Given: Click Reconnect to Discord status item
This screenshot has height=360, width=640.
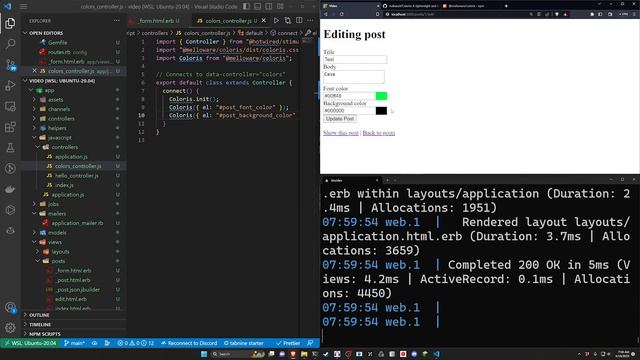Looking at the screenshot, I should click(189, 343).
